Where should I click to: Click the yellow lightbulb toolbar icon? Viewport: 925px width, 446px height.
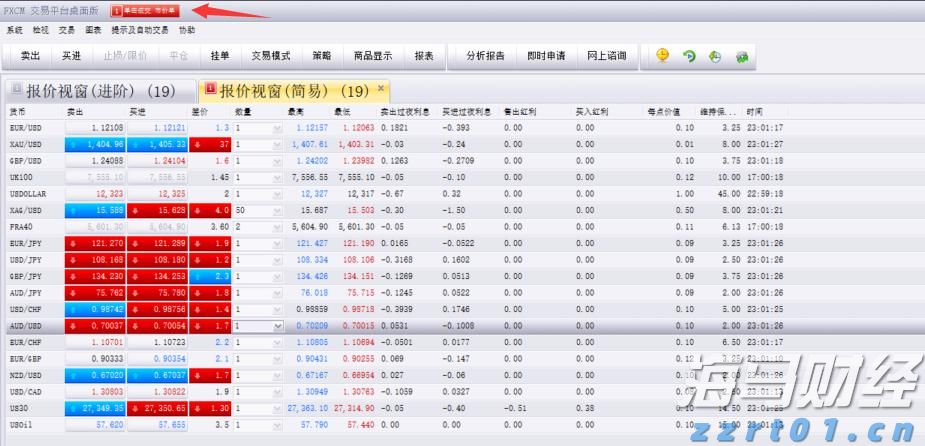tap(663, 56)
